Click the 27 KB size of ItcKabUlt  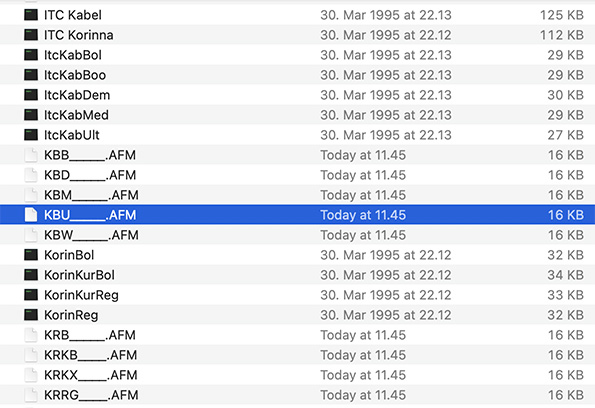[565, 135]
